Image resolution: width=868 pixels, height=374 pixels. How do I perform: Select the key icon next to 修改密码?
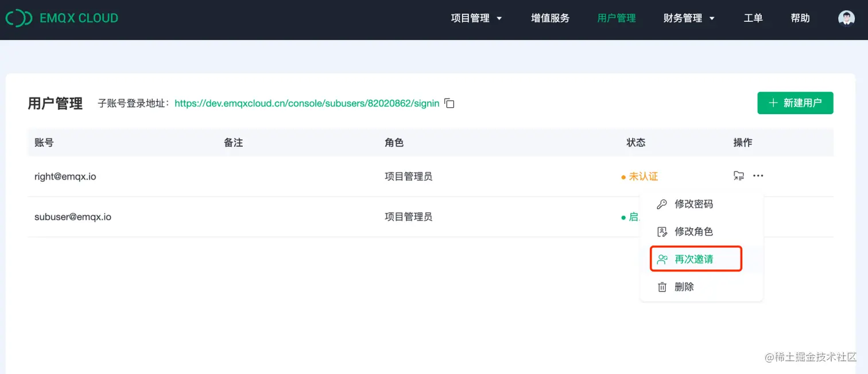pyautogui.click(x=661, y=204)
